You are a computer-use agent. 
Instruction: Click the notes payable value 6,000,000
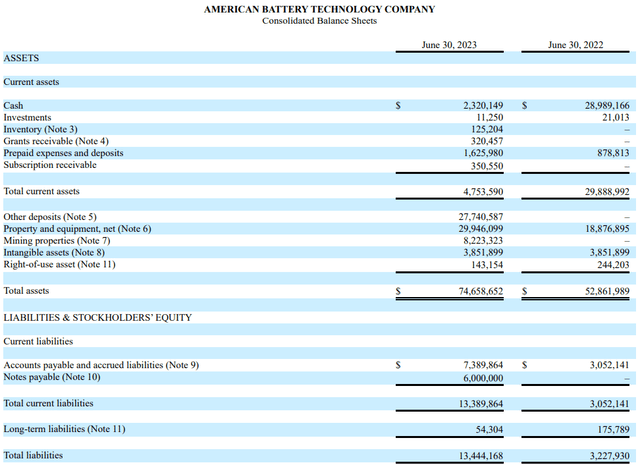coord(483,378)
